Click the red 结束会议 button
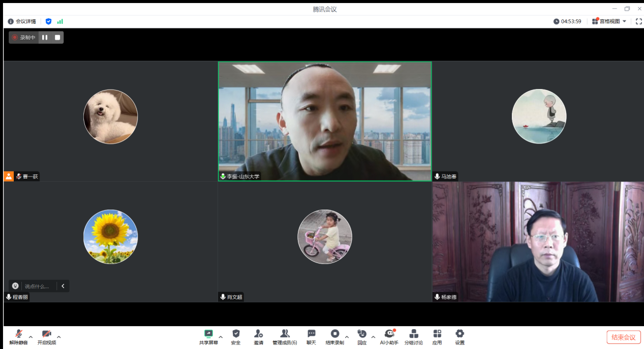Screen dimensions: 644x349 coord(623,337)
